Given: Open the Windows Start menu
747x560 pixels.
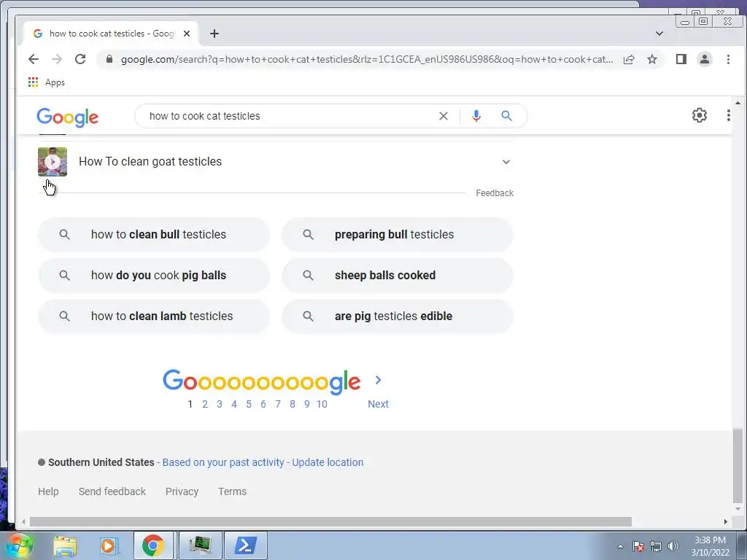Looking at the screenshot, I should point(19,545).
